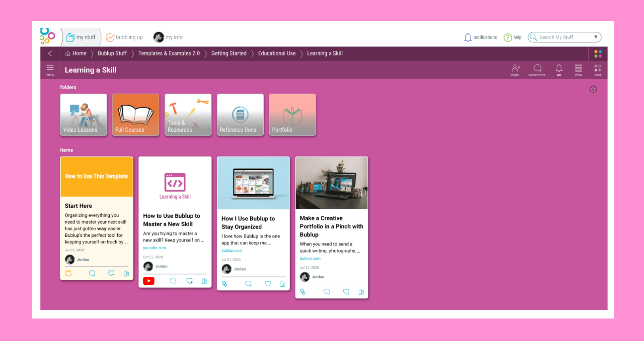Viewport: 644px width, 341px height.
Task: Like the Stay Organized card
Action: 268,284
